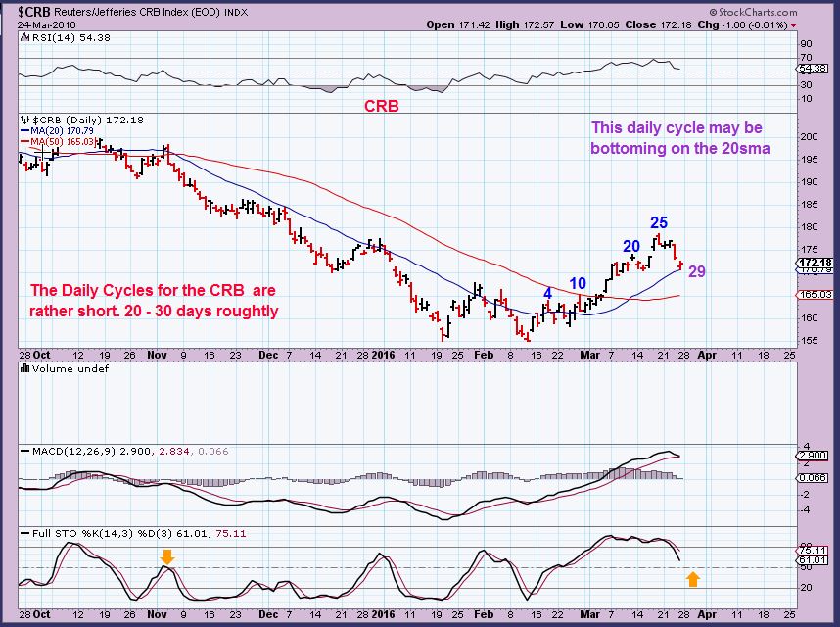The width and height of the screenshot is (840, 627).
Task: Open the StockCharts.com copyright link
Action: point(753,12)
